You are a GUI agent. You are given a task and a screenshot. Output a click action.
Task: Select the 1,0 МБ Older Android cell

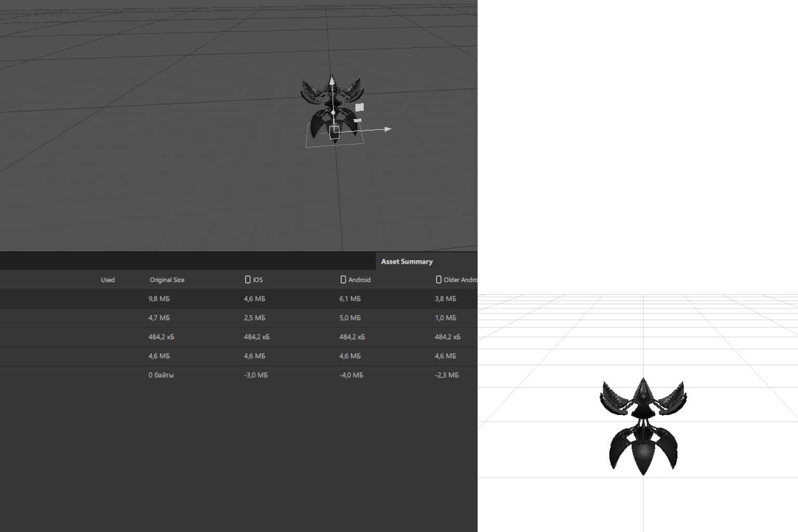(445, 317)
